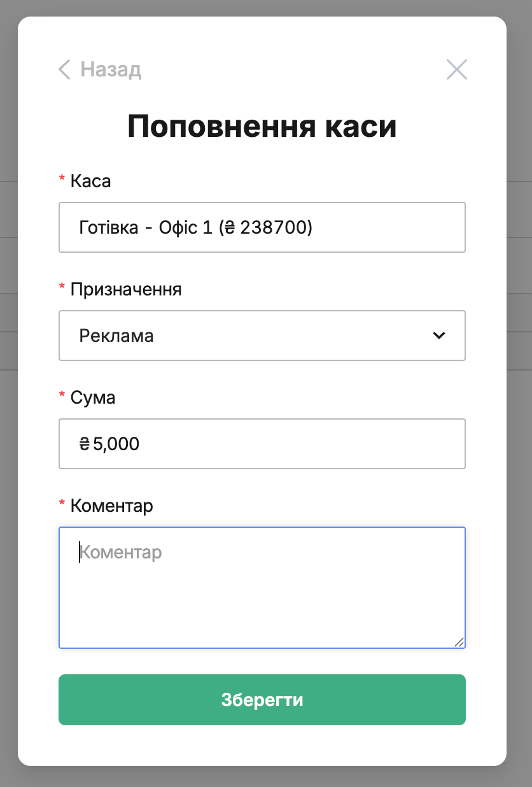Focus the Сума amount field
The height and width of the screenshot is (787, 532).
[x=262, y=444]
